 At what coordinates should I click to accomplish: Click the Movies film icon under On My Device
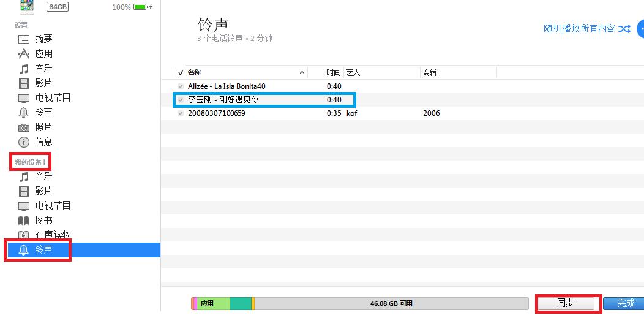pyautogui.click(x=24, y=191)
